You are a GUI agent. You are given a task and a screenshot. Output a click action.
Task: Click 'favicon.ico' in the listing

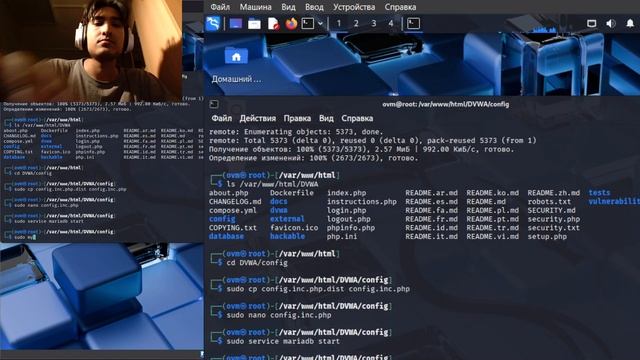(x=294, y=228)
